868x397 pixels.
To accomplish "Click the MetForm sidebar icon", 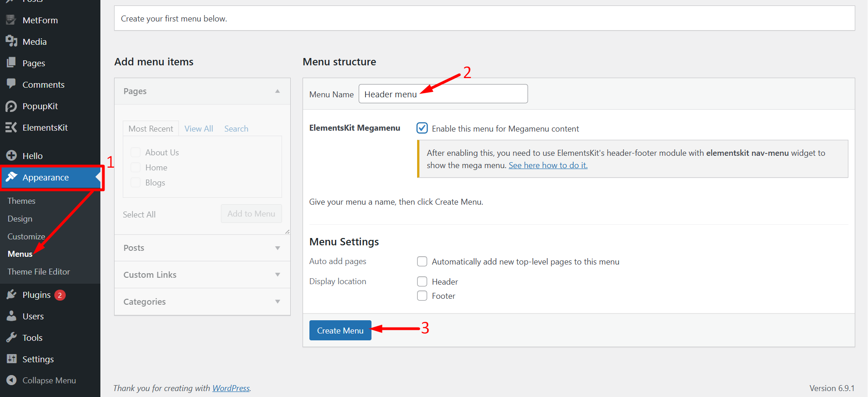I will pos(11,20).
